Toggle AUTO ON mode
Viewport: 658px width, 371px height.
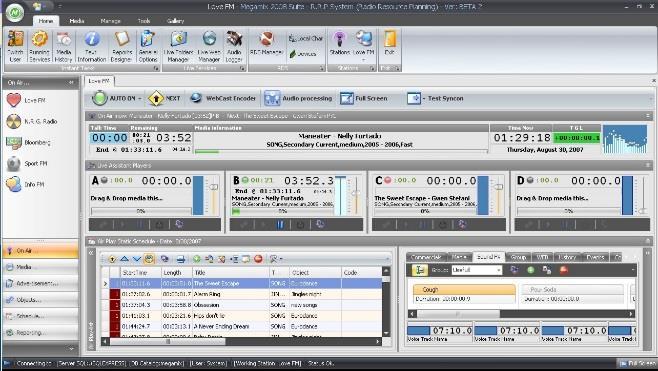(x=116, y=98)
